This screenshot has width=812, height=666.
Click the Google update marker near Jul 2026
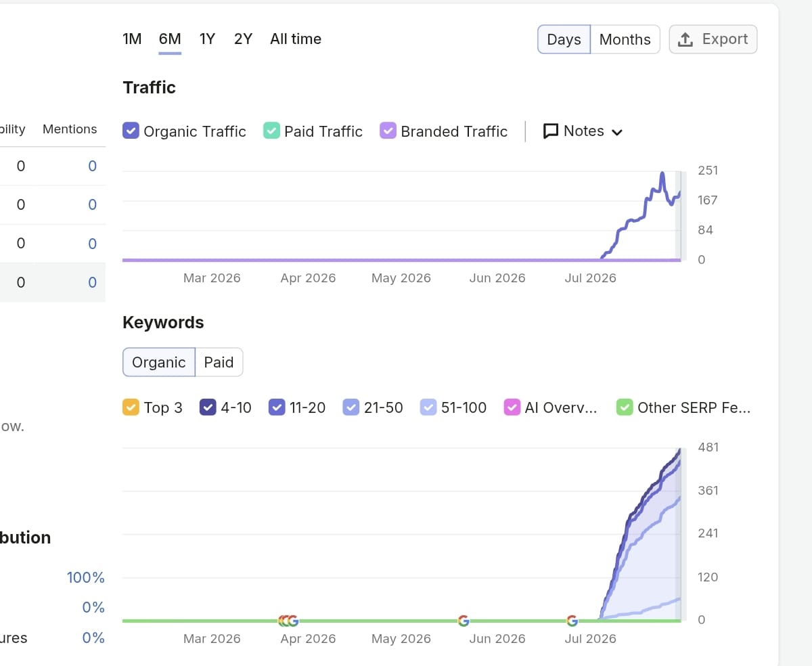tap(572, 621)
